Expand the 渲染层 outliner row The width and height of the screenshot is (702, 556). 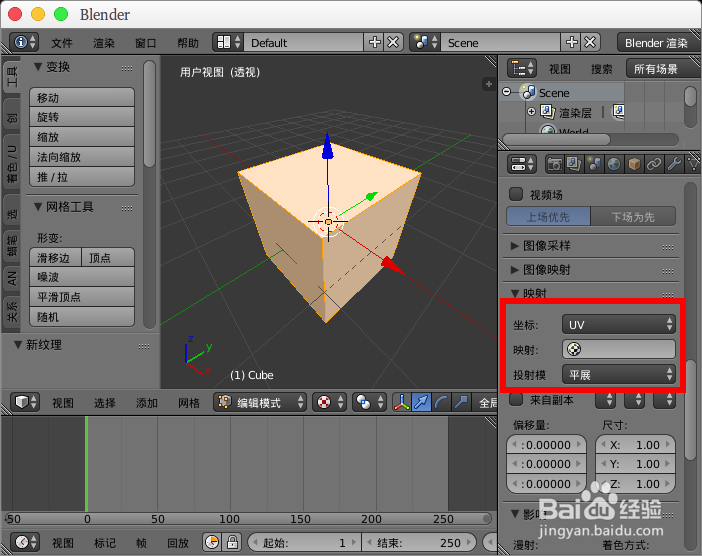[x=531, y=111]
